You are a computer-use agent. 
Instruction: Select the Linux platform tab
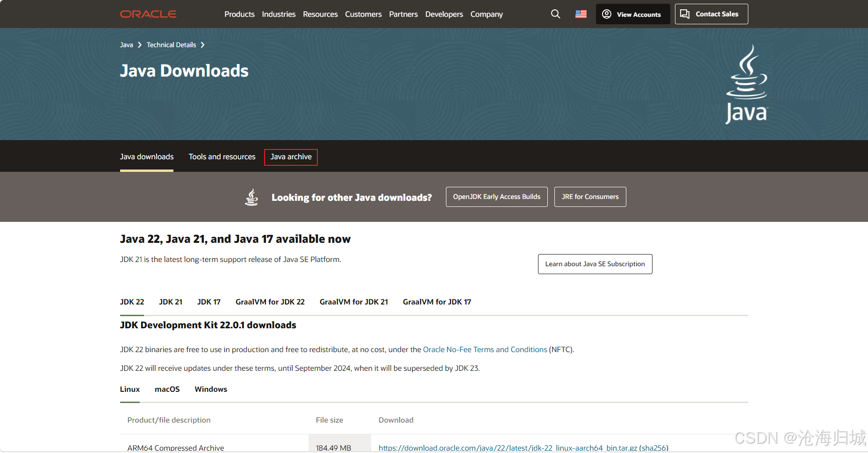pyautogui.click(x=130, y=389)
